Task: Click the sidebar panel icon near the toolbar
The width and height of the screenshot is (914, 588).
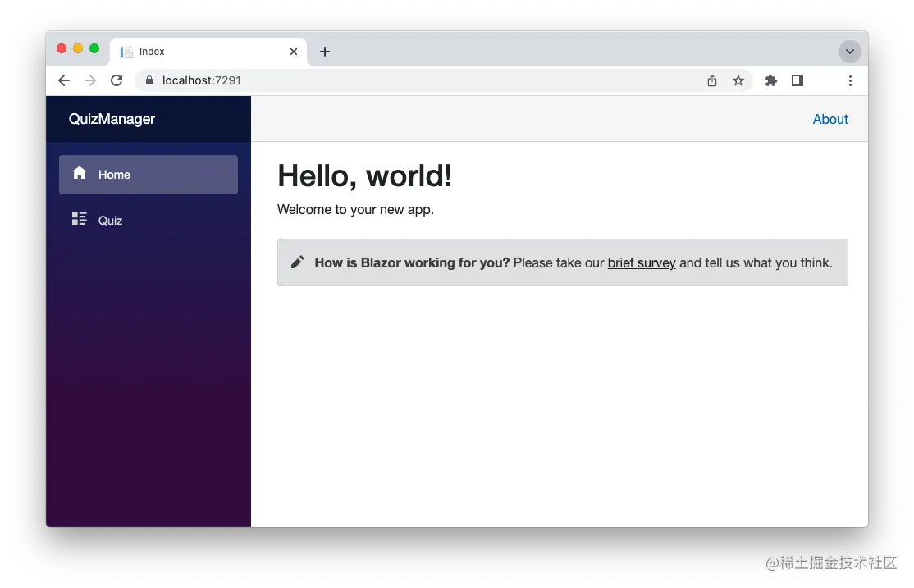Action: (797, 80)
